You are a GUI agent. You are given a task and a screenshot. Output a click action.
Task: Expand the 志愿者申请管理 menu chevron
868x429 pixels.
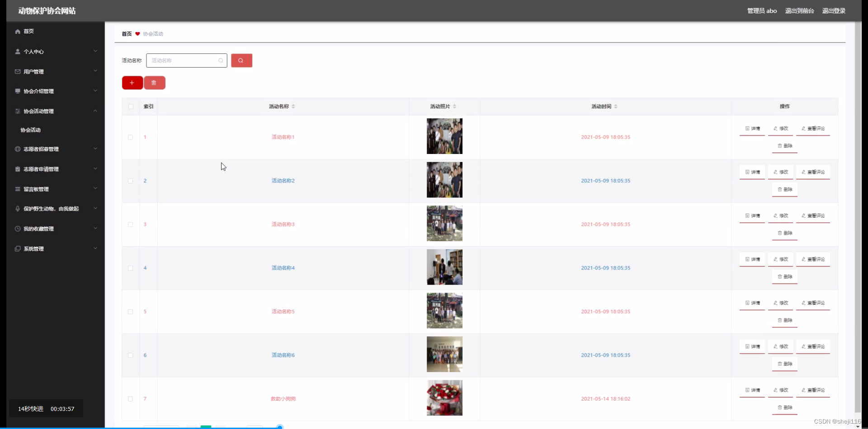pos(95,168)
